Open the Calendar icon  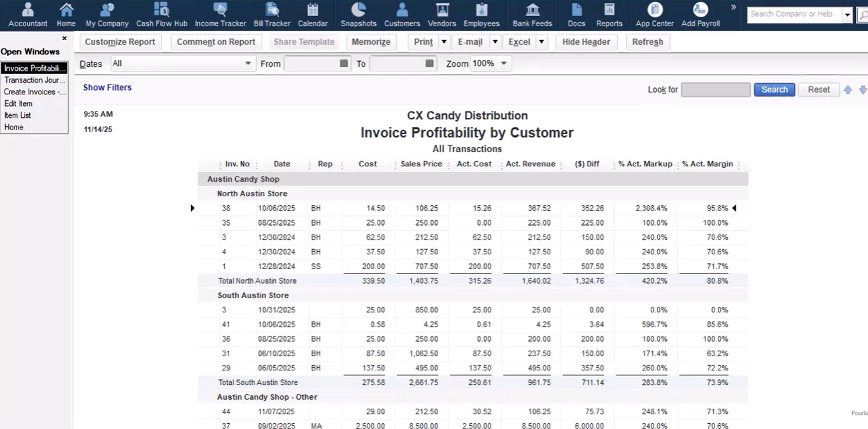[x=313, y=15]
